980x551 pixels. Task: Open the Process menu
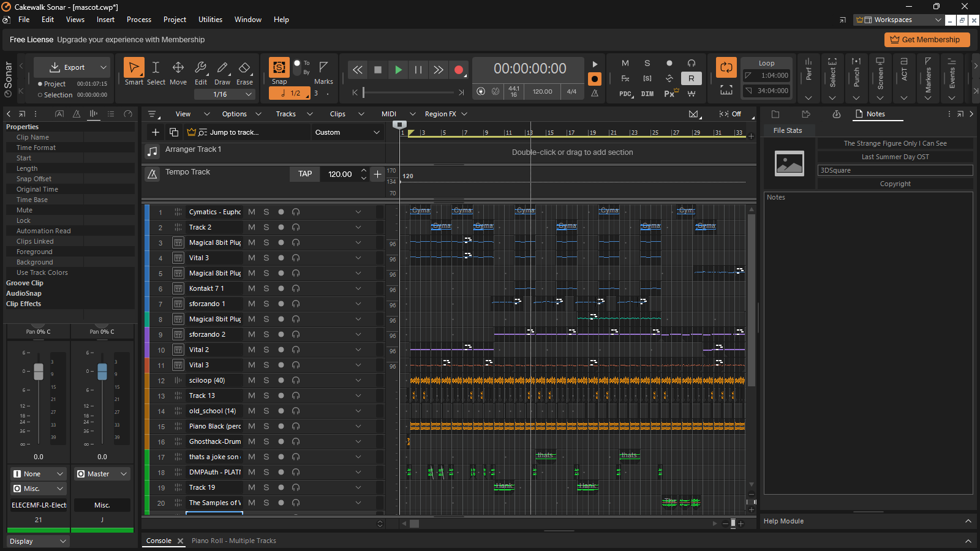pos(139,20)
